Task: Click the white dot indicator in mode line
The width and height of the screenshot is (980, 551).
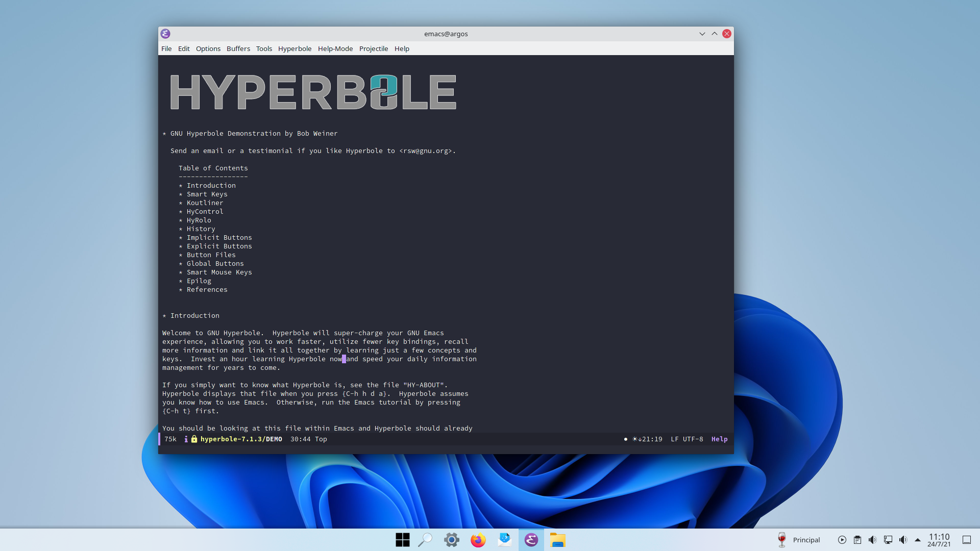Action: click(626, 439)
